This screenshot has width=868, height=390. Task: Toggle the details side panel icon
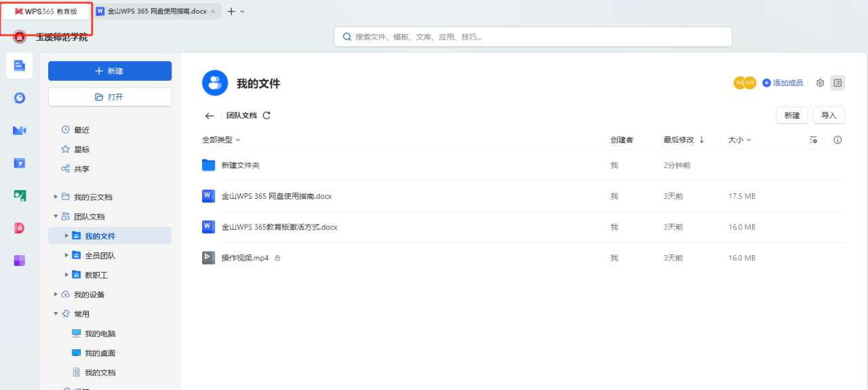837,83
